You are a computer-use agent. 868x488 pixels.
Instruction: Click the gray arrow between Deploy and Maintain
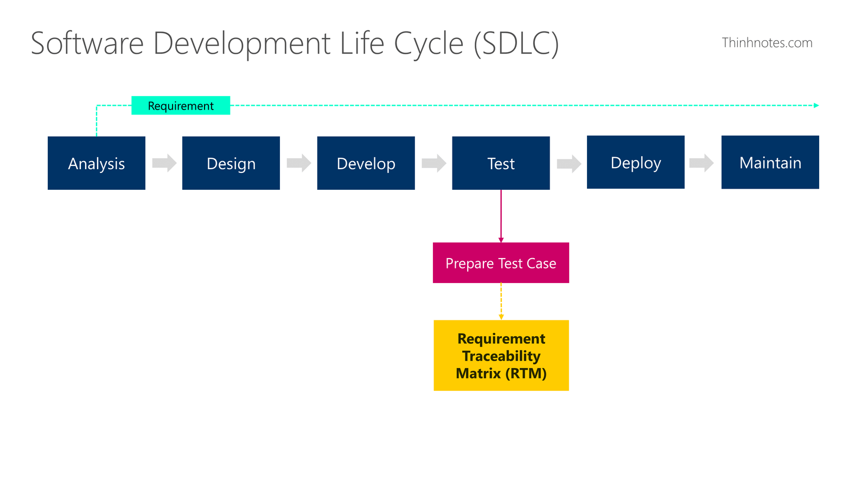701,163
